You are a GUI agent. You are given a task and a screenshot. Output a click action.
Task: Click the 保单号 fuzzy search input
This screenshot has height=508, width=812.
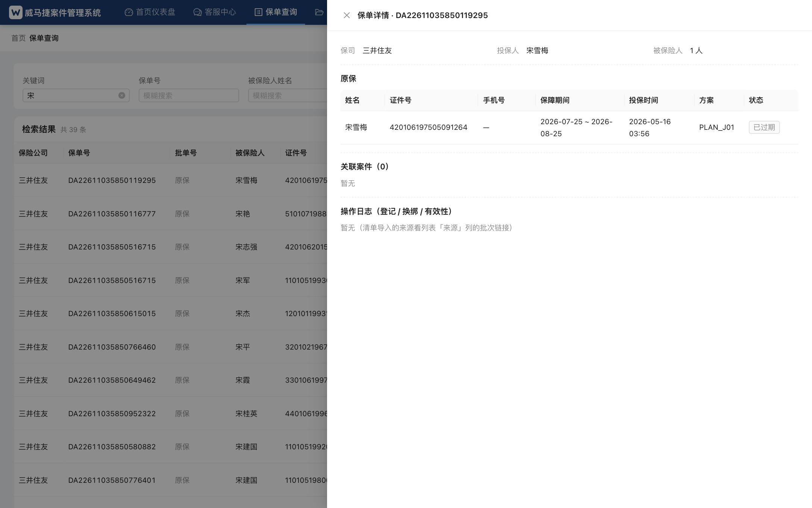[x=189, y=96]
